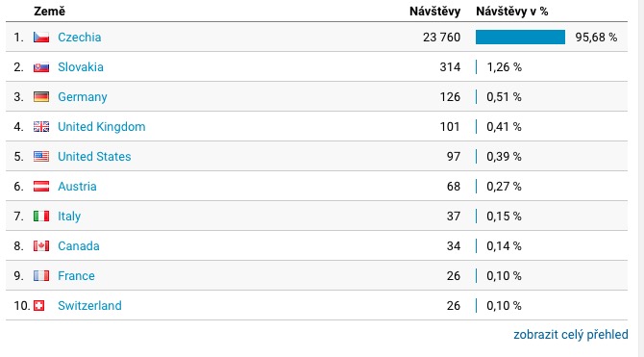Click the Switzerland flag icon
This screenshot has width=644, height=357.
coord(39,306)
